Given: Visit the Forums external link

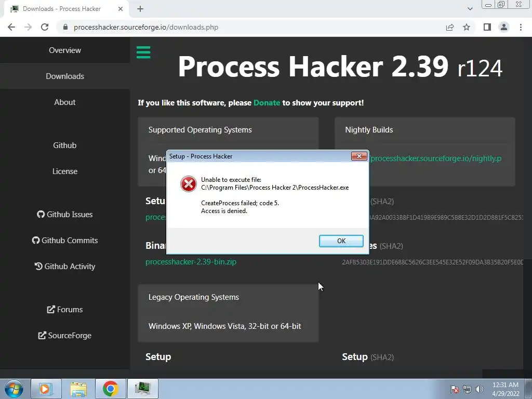Looking at the screenshot, I should click(x=65, y=310).
